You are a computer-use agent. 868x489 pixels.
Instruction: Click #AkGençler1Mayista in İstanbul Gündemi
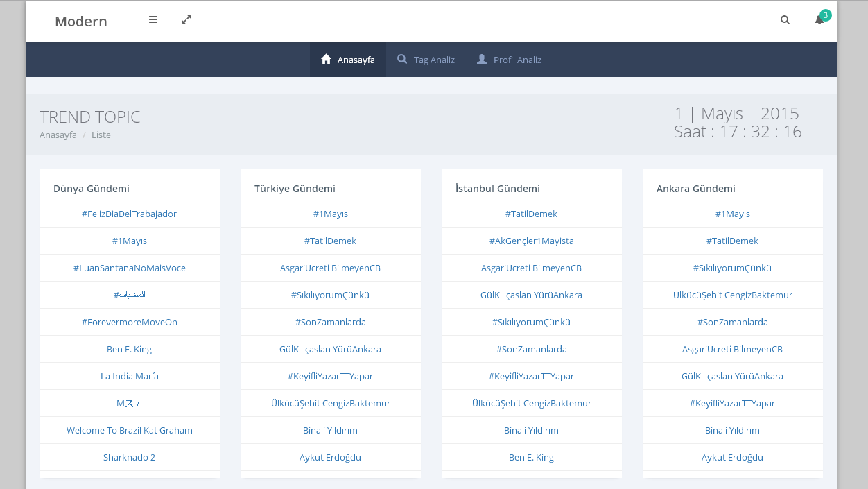(x=531, y=241)
